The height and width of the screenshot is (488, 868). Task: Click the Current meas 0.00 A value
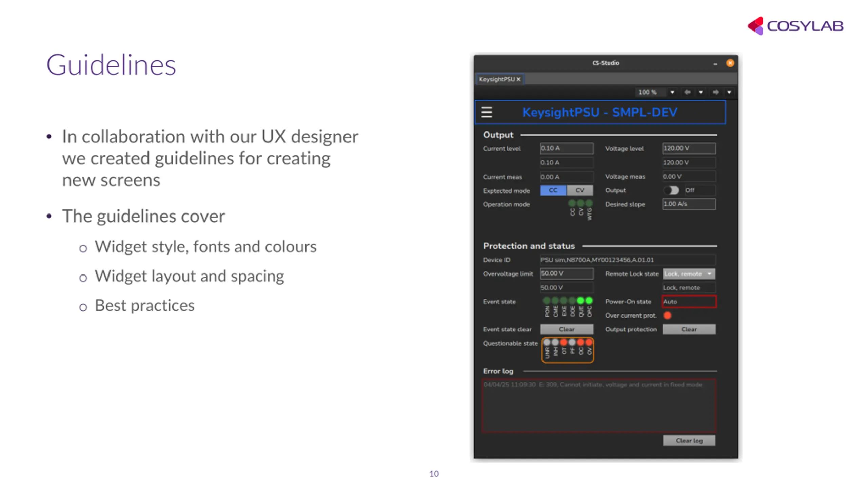(567, 177)
